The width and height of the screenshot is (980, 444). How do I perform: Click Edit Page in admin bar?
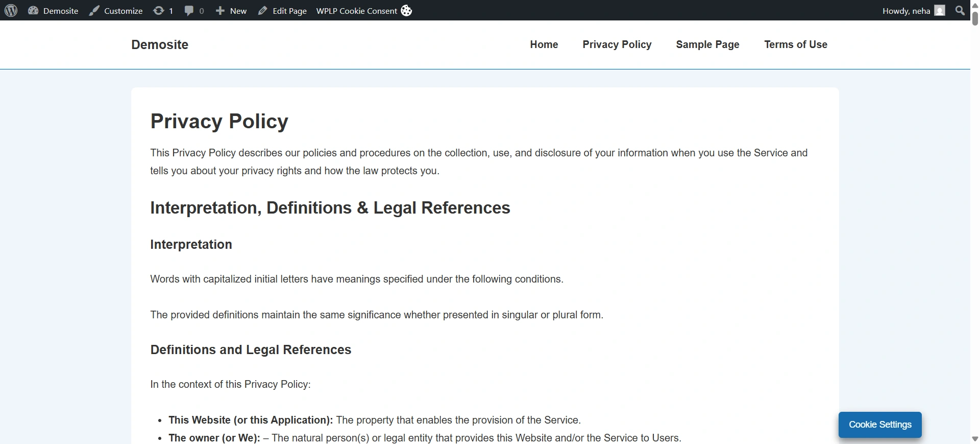coord(282,11)
